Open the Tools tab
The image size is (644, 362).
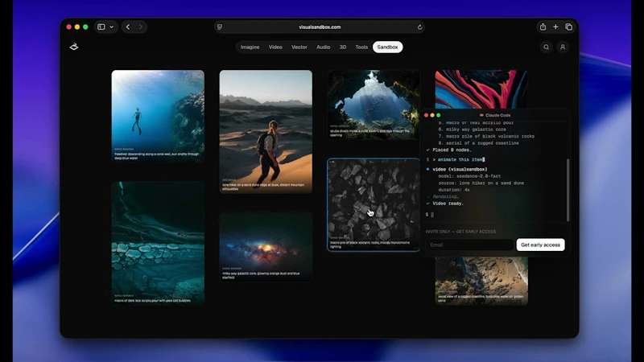(361, 47)
